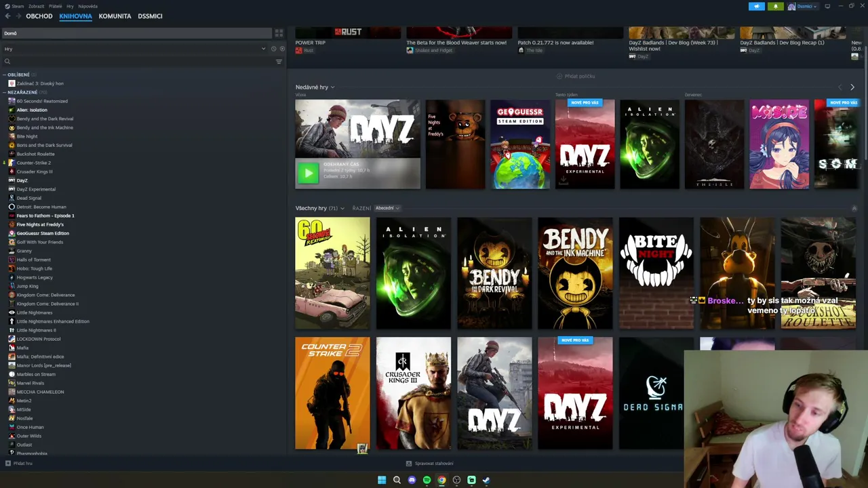Open Crusader Kings III cover
This screenshot has width=868, height=488.
pyautogui.click(x=414, y=393)
